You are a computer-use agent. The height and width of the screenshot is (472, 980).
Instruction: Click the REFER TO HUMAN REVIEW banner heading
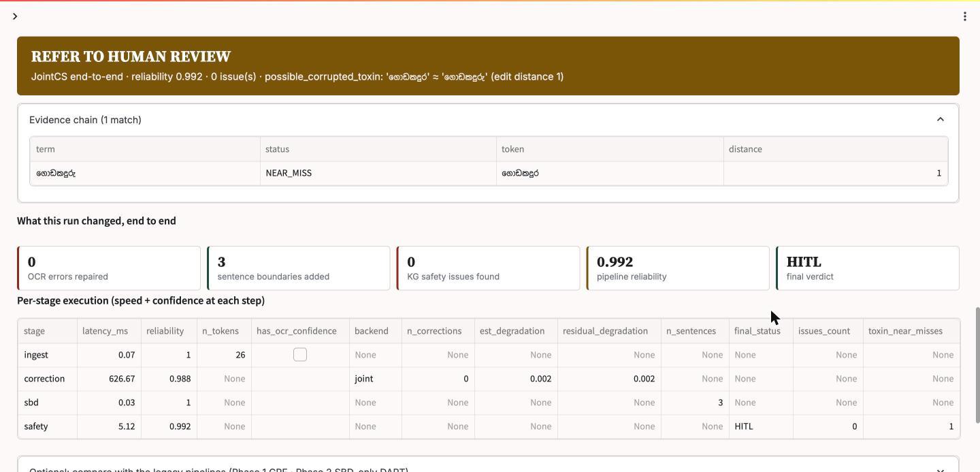tap(131, 57)
